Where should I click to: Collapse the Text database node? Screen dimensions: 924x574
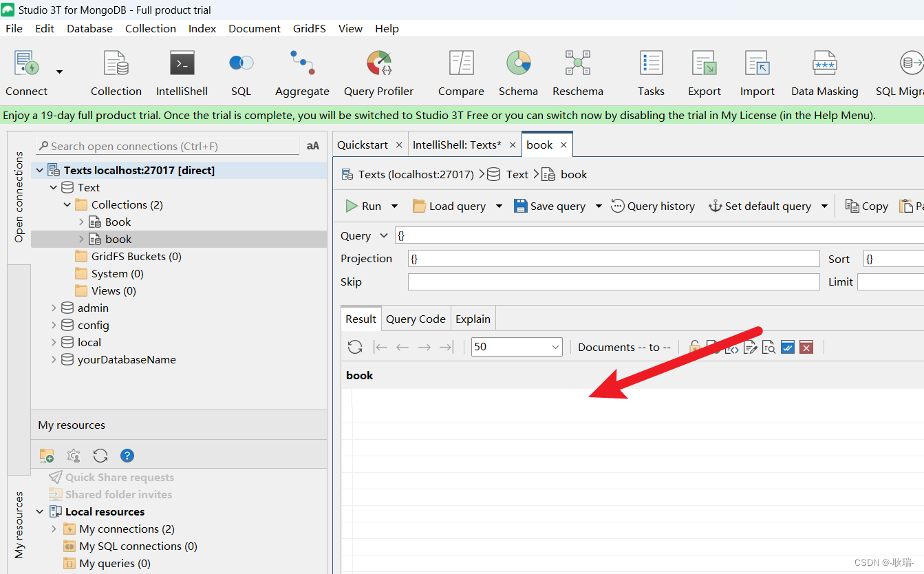click(54, 187)
